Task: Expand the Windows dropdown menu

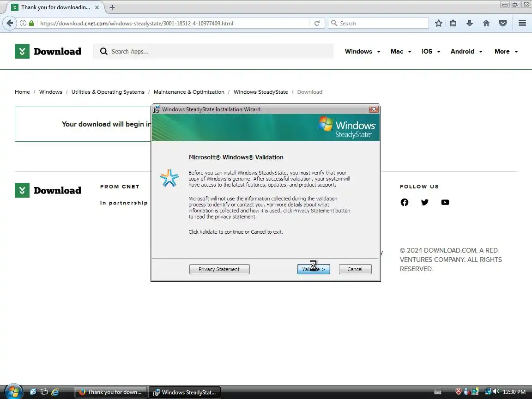Action: [363, 51]
